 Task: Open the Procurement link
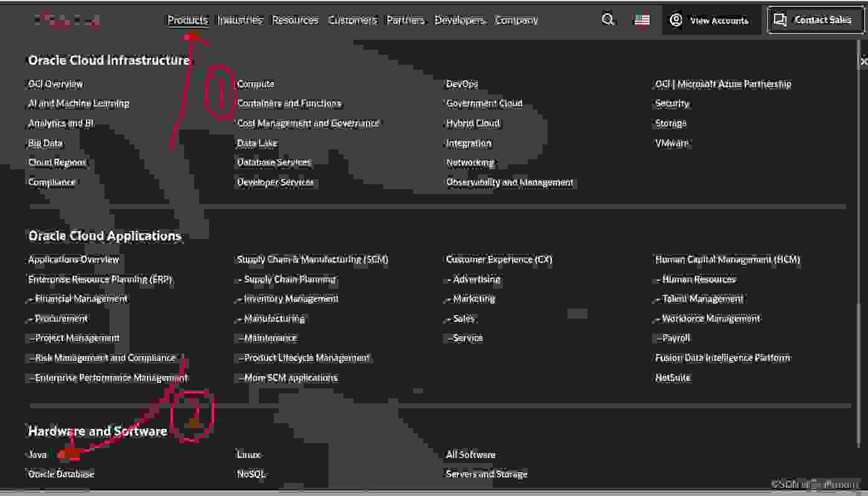pos(58,319)
